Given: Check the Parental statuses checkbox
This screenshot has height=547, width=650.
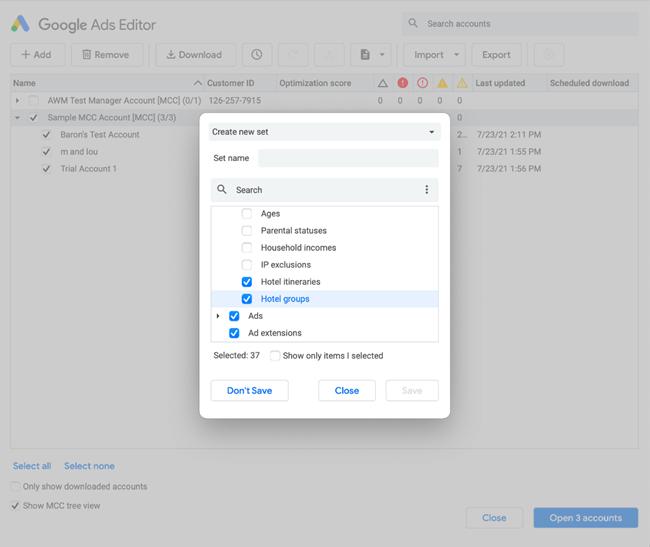Looking at the screenshot, I should click(247, 231).
